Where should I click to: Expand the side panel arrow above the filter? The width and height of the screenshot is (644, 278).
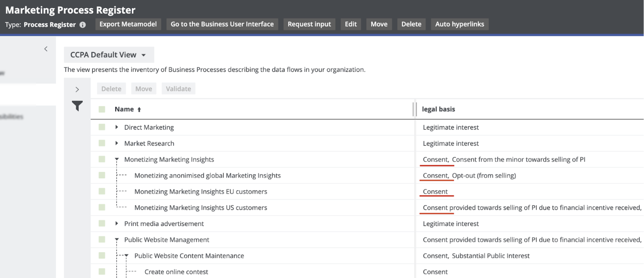tap(77, 89)
